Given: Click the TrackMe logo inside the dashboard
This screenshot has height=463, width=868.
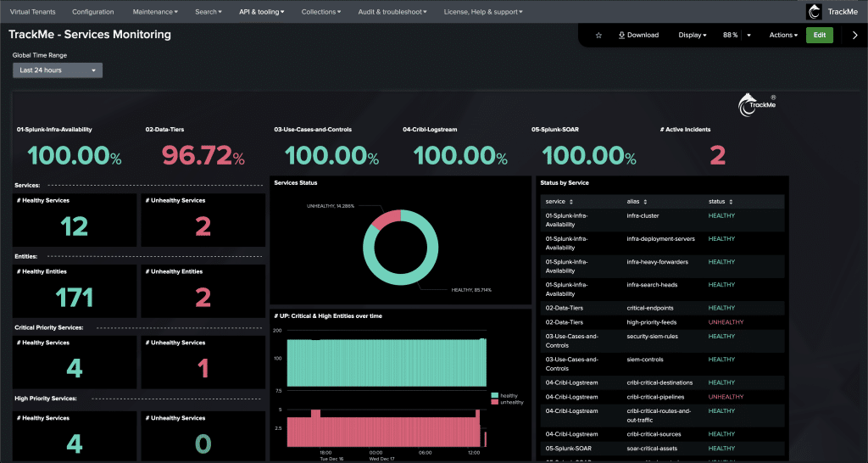Looking at the screenshot, I should pos(757,103).
